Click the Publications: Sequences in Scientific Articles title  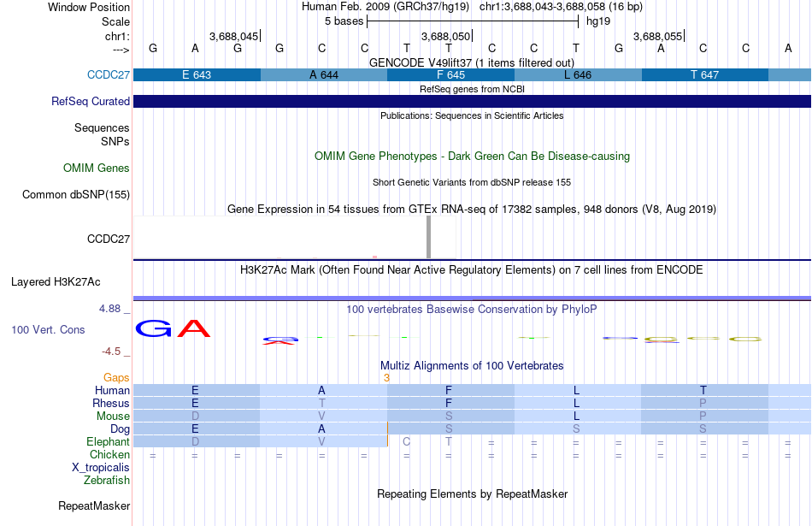472,115
